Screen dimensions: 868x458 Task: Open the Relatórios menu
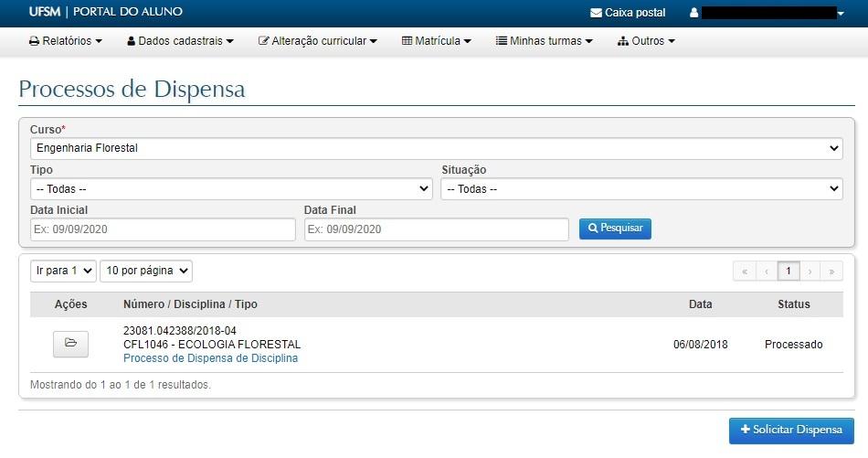[x=66, y=41]
